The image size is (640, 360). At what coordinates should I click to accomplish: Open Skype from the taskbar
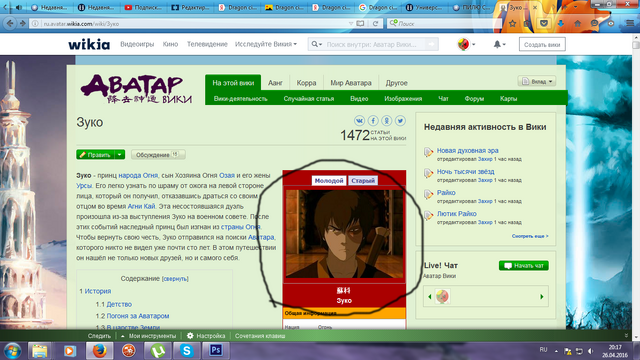187,350
